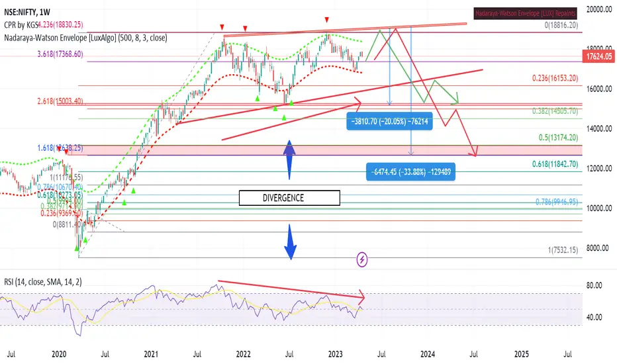This screenshot has width=617, height=364.
Task: Click the 0.786(9946.95) Fibonacci level label
Action: tap(557, 203)
